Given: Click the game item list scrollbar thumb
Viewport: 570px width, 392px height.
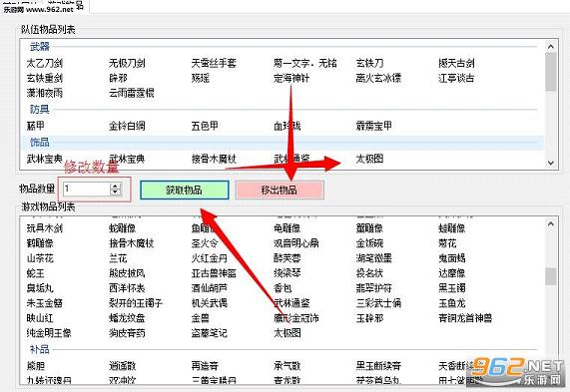Looking at the screenshot, I should (551, 277).
